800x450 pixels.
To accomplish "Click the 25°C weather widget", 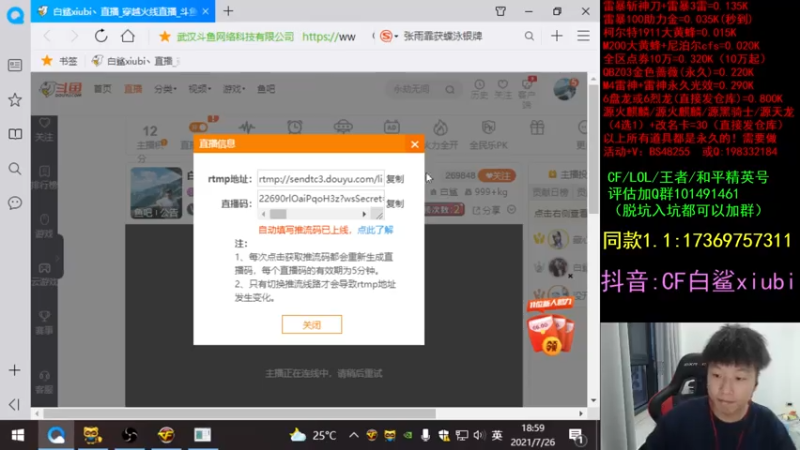I will [x=313, y=435].
